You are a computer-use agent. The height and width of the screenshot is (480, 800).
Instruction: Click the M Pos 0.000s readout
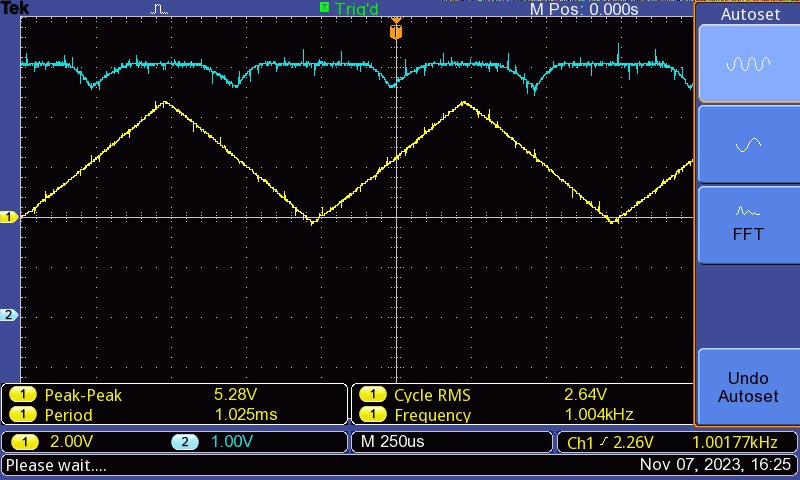(583, 9)
